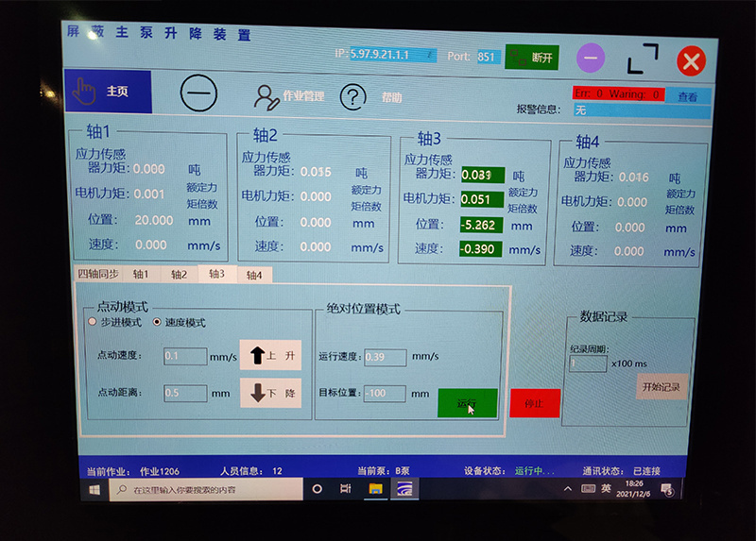Screen dimensions: 756x541
Task: Open the 轴4 tab
Action: pyautogui.click(x=253, y=275)
